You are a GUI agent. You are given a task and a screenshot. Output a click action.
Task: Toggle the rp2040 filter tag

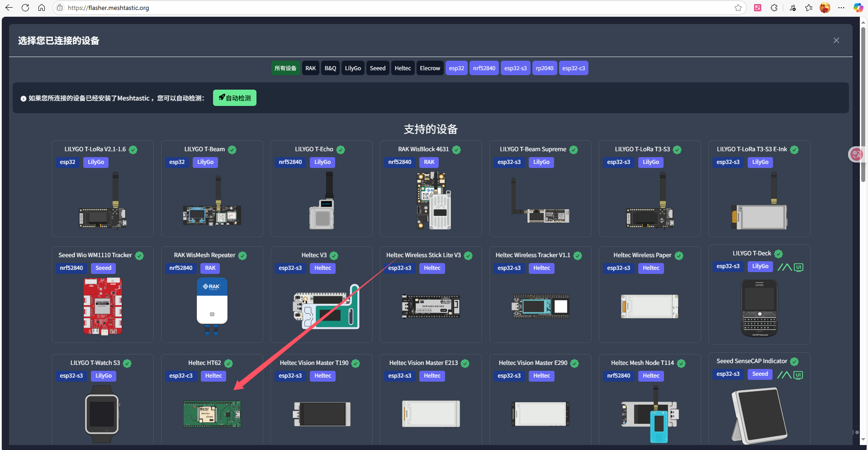point(544,68)
